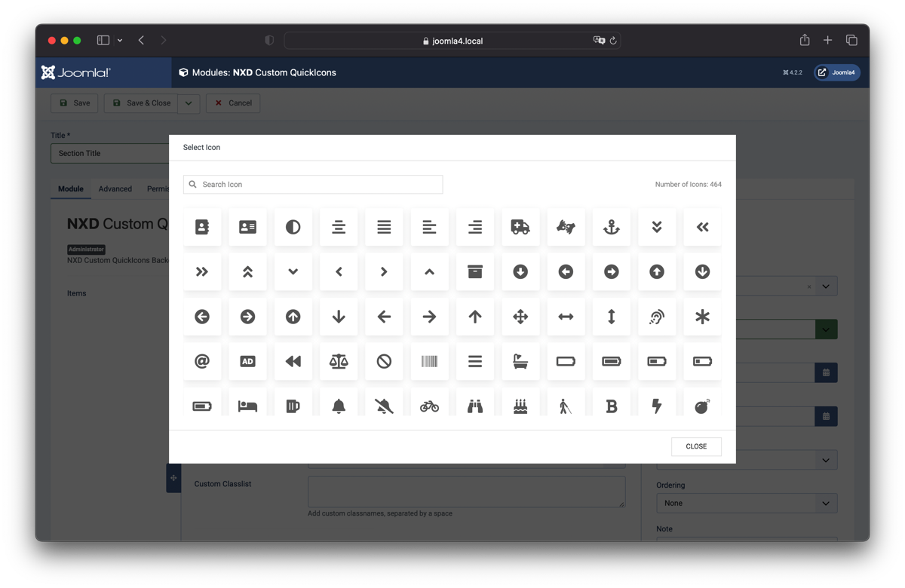Open the Ordering dropdown set to None
The width and height of the screenshot is (905, 588).
747,503
